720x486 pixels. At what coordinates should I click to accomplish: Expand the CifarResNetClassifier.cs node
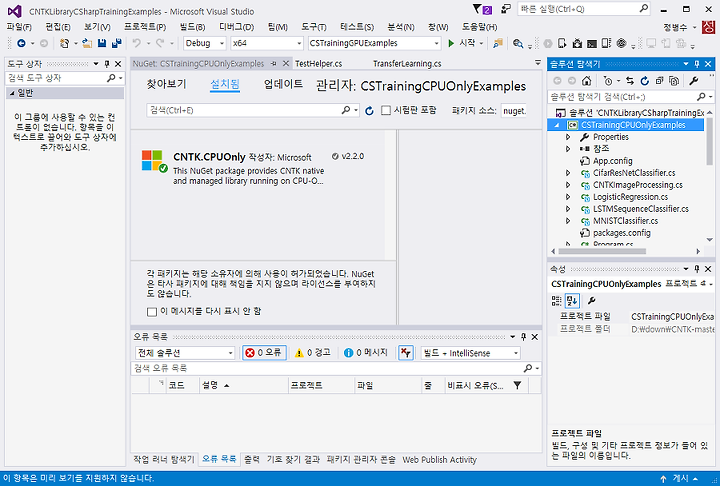(x=568, y=173)
